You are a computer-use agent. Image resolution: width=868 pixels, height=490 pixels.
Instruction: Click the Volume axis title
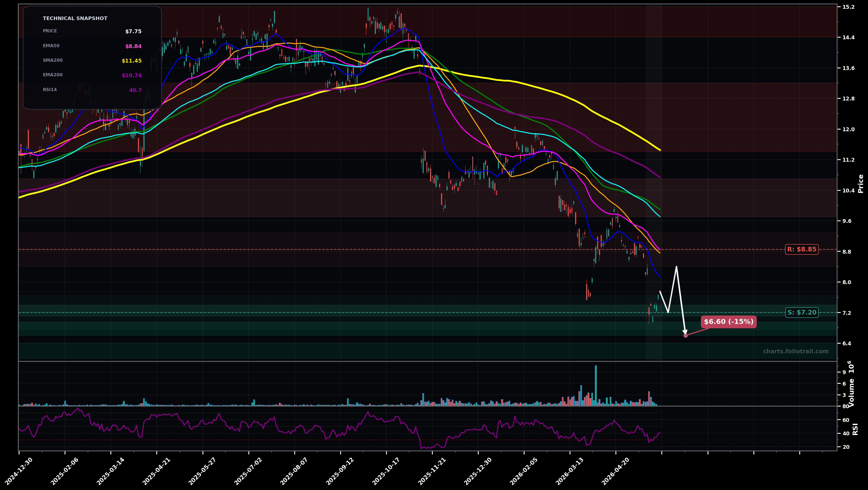pos(852,384)
